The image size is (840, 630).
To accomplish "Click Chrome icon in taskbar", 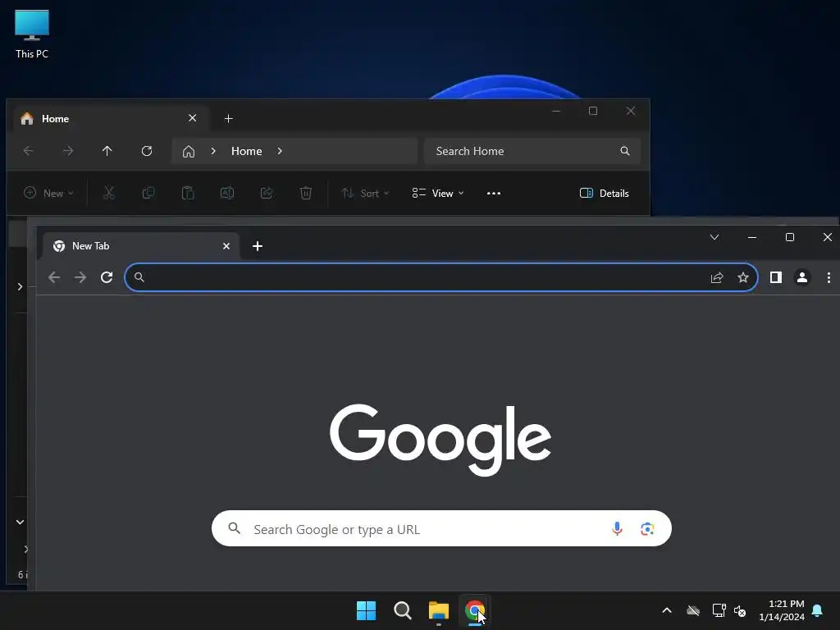I will [x=475, y=610].
